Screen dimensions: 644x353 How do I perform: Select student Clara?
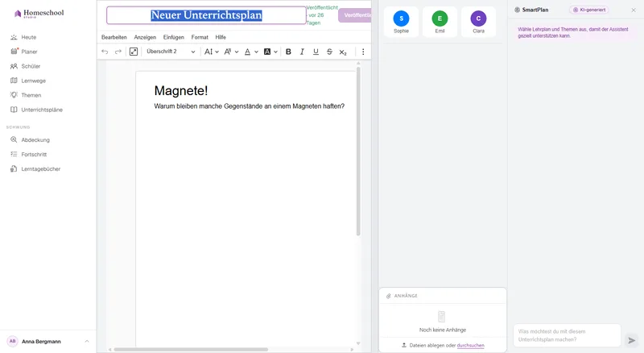pyautogui.click(x=478, y=22)
